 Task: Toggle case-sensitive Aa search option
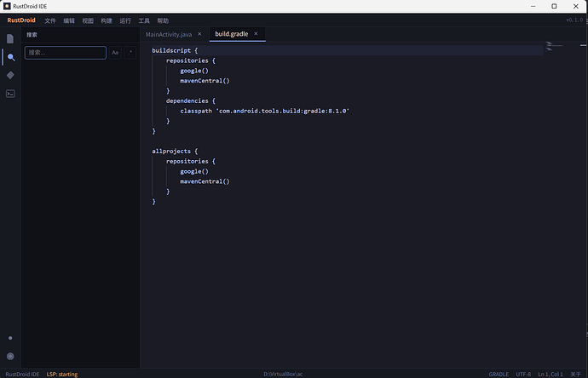115,53
